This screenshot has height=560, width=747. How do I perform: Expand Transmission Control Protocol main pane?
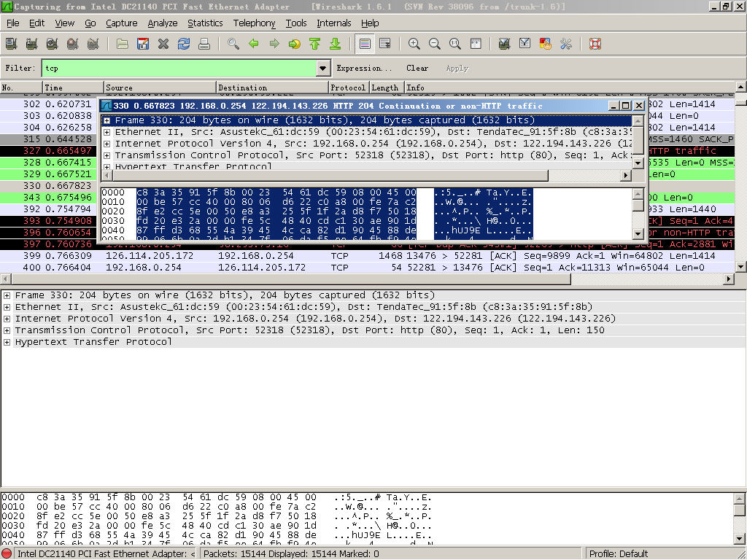[x=7, y=330]
